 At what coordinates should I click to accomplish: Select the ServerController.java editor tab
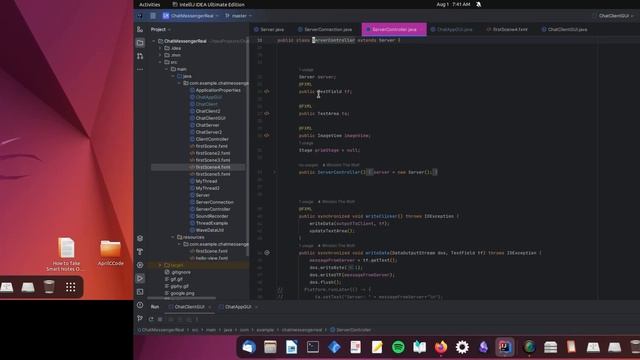click(394, 29)
